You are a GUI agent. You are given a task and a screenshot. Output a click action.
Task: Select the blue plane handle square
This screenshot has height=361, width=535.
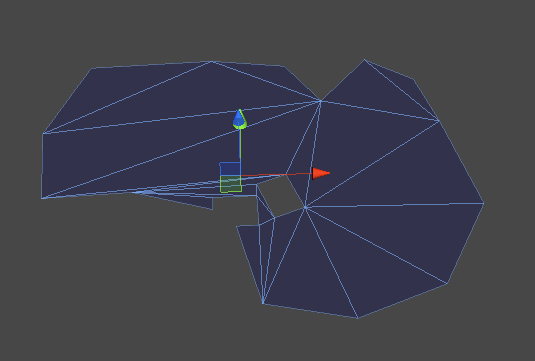[x=230, y=169]
